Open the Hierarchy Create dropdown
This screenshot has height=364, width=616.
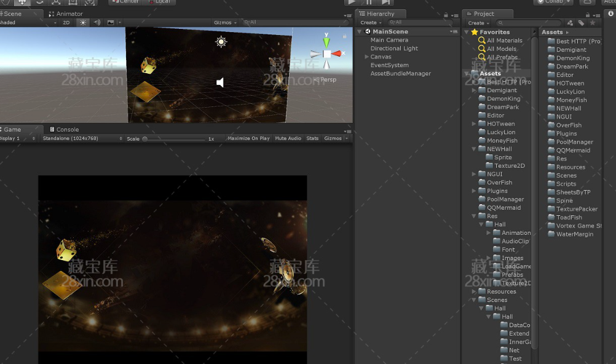(x=371, y=23)
